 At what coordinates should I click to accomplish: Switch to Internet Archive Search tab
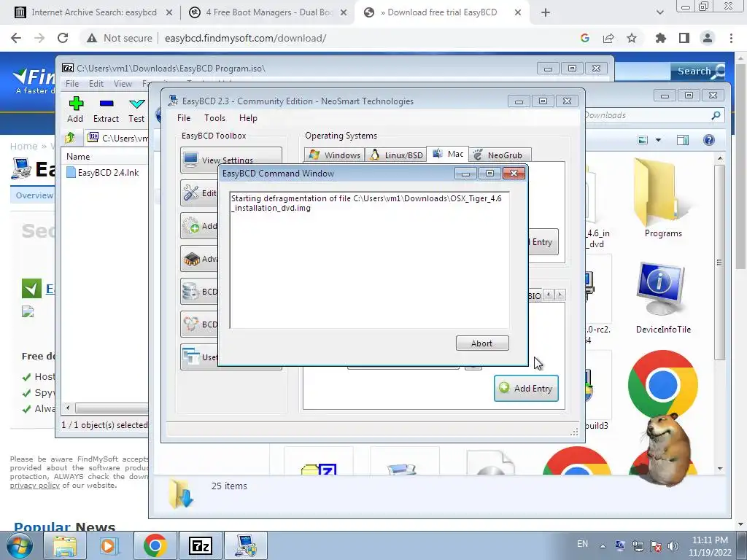93,12
